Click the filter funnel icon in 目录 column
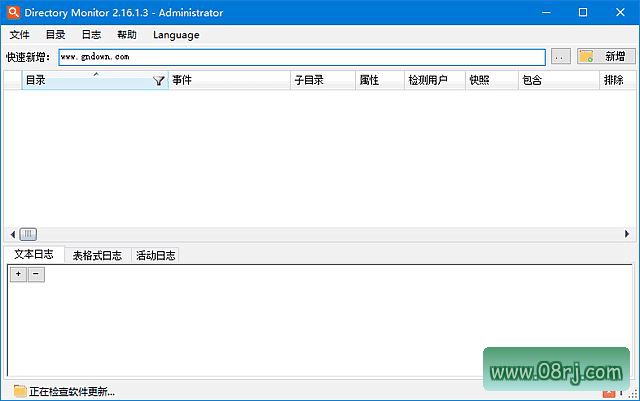640x401 pixels. click(x=159, y=81)
